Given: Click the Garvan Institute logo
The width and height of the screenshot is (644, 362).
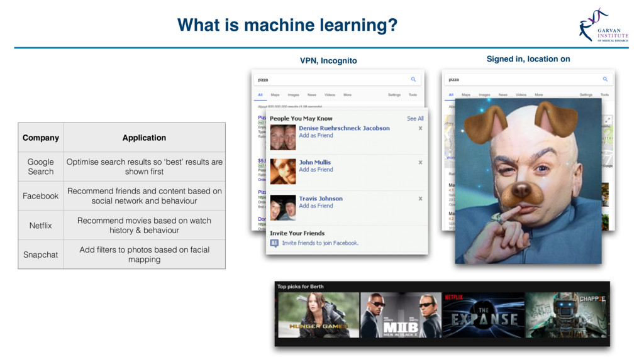Looking at the screenshot, I should click(603, 25).
